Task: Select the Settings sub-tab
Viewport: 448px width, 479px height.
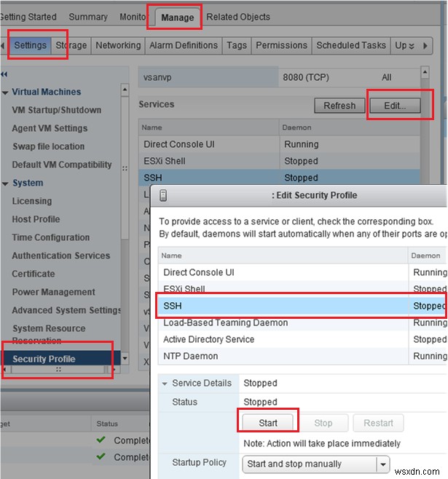Action: (x=31, y=45)
